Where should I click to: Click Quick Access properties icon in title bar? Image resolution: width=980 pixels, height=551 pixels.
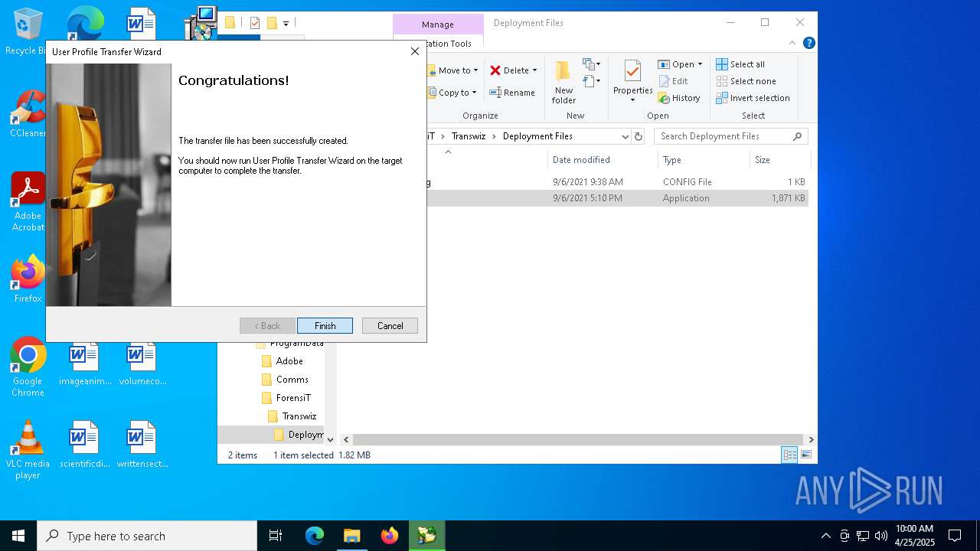click(x=255, y=23)
